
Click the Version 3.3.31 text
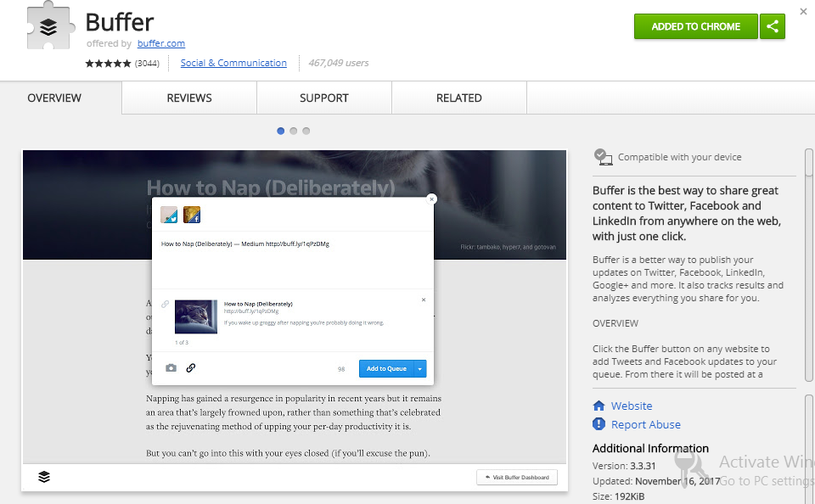click(x=624, y=466)
